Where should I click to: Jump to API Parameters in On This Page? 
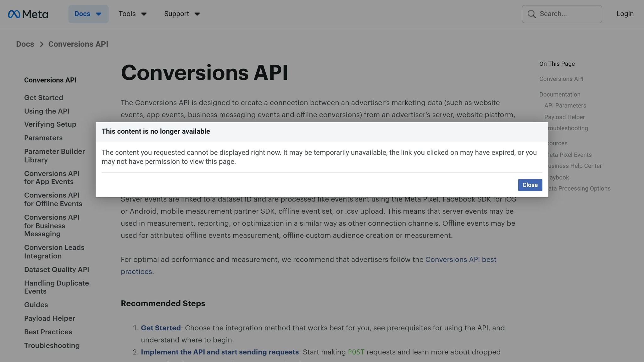click(x=565, y=106)
